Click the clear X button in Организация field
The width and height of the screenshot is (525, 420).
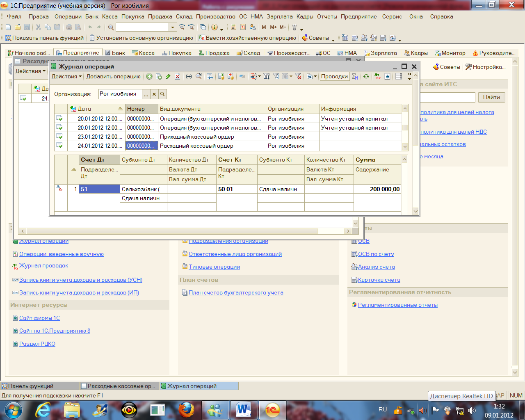154,94
